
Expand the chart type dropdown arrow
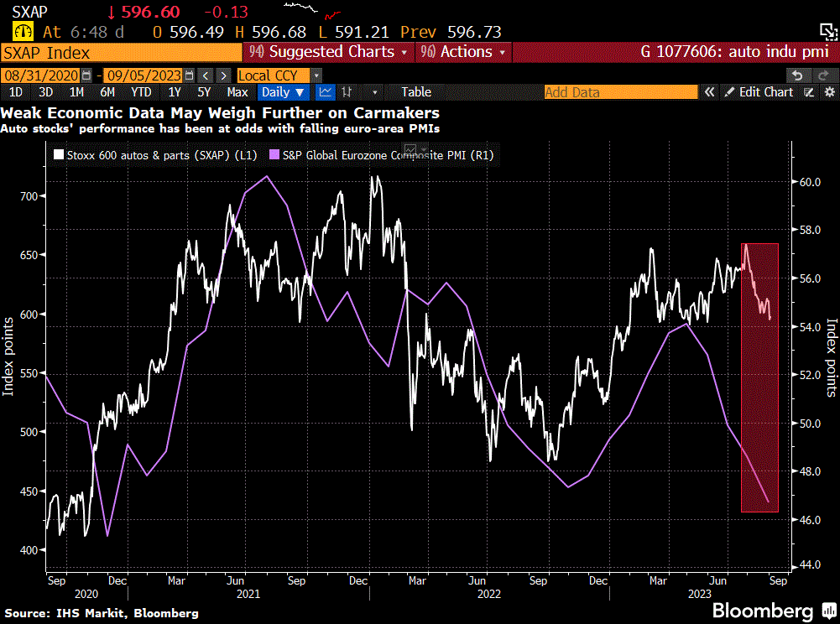tap(374, 92)
